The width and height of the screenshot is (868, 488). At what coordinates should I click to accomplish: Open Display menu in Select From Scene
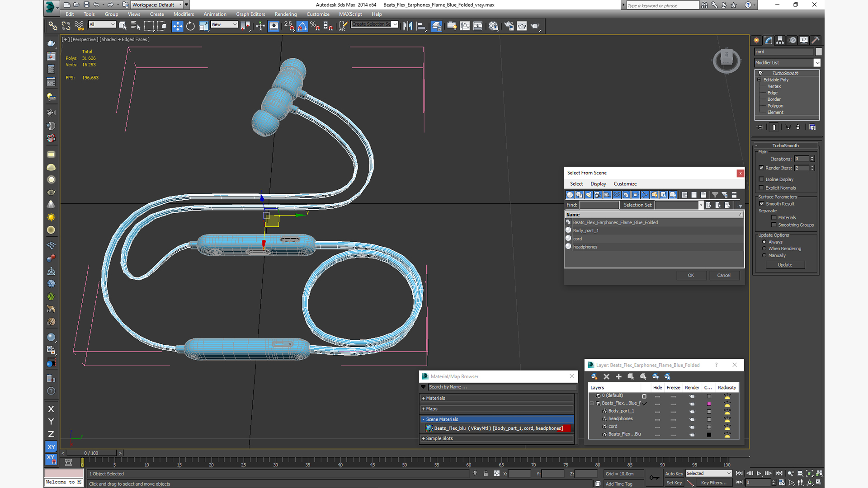pyautogui.click(x=598, y=184)
